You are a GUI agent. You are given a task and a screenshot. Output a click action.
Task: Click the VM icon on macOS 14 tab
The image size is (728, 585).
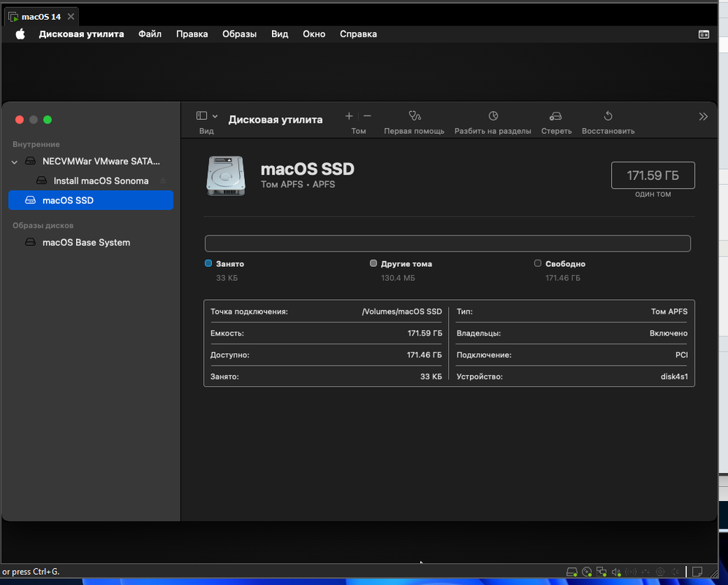click(x=13, y=18)
